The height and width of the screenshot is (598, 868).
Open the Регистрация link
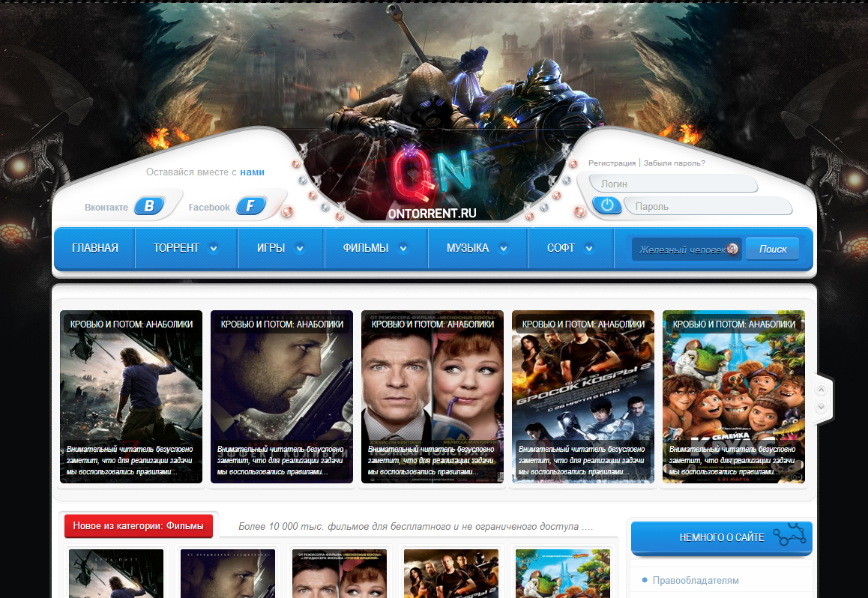tap(612, 163)
